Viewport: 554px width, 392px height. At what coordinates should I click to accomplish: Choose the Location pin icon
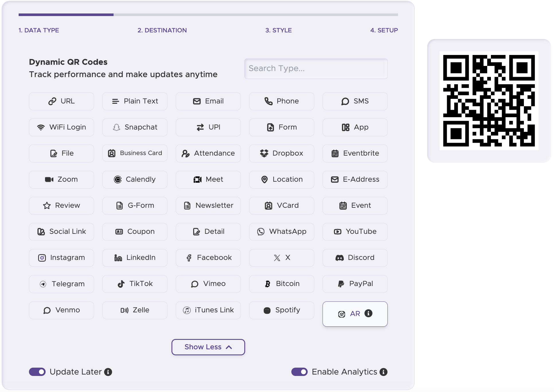pos(264,179)
